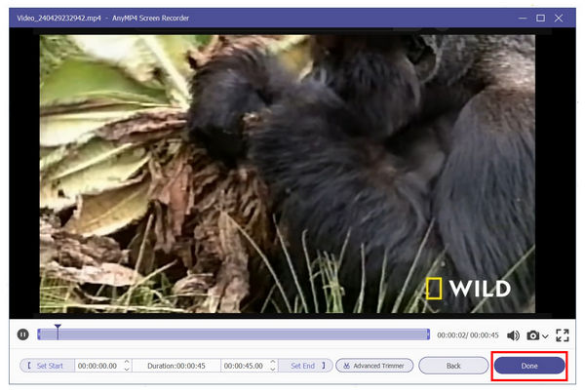The height and width of the screenshot is (392, 585).
Task: Open the snapshot options dropdown arrow
Action: (x=545, y=336)
